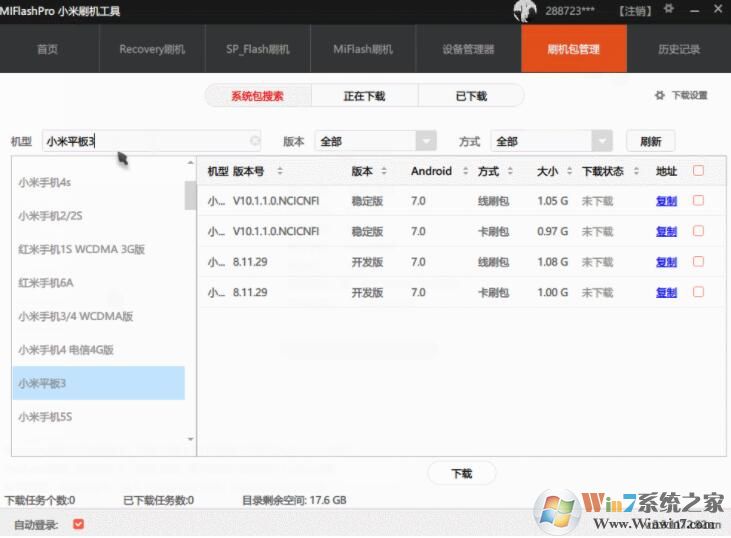
Task: Sort by 大小 column arrows
Action: tap(569, 171)
